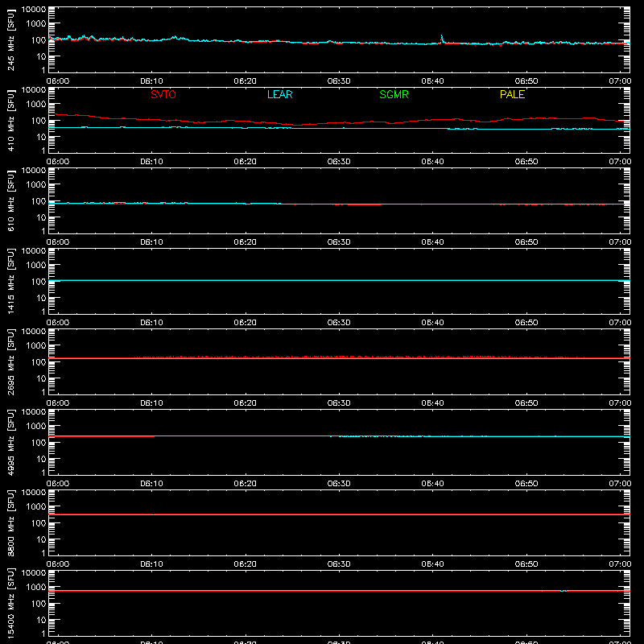The height and width of the screenshot is (644, 644).
Task: Click the 06:20 time label under 4995 MHz plot
Action: (246, 484)
